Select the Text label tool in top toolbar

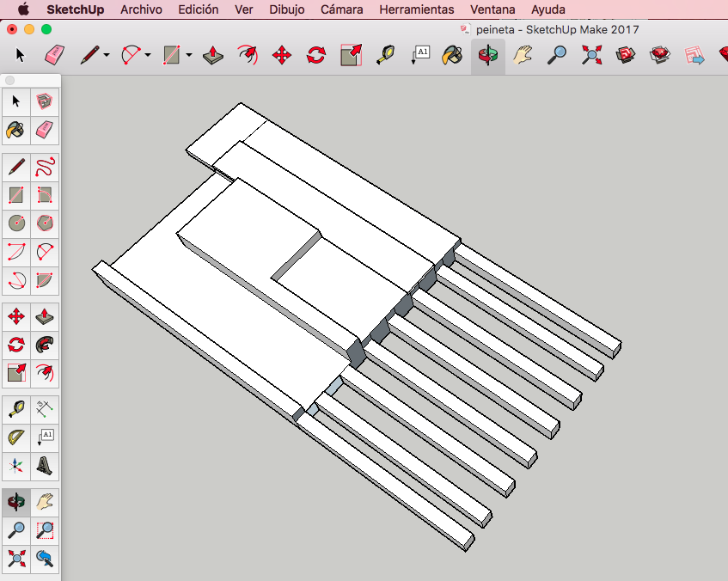(x=420, y=55)
